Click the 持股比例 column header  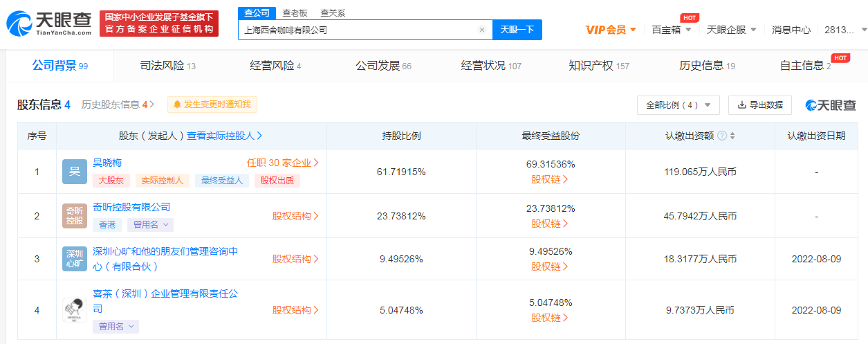pyautogui.click(x=401, y=136)
